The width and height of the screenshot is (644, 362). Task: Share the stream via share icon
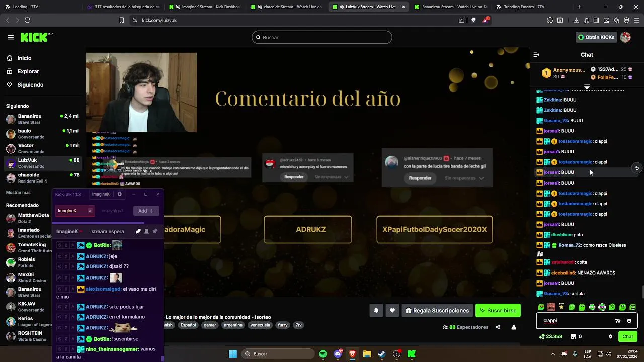(498, 327)
